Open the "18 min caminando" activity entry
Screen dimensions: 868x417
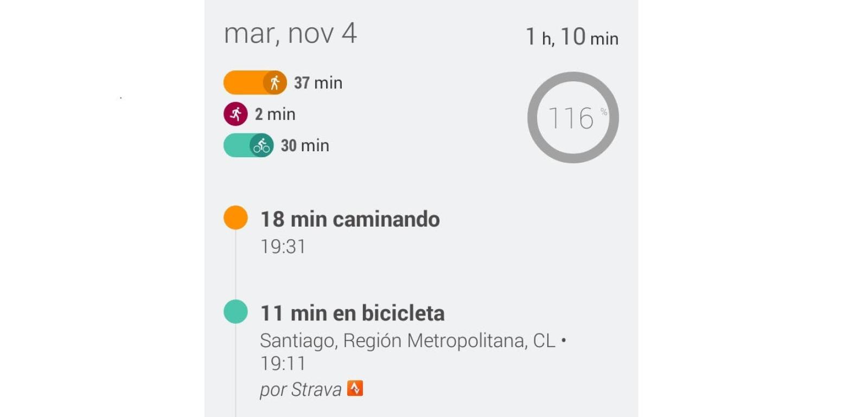pos(350,220)
